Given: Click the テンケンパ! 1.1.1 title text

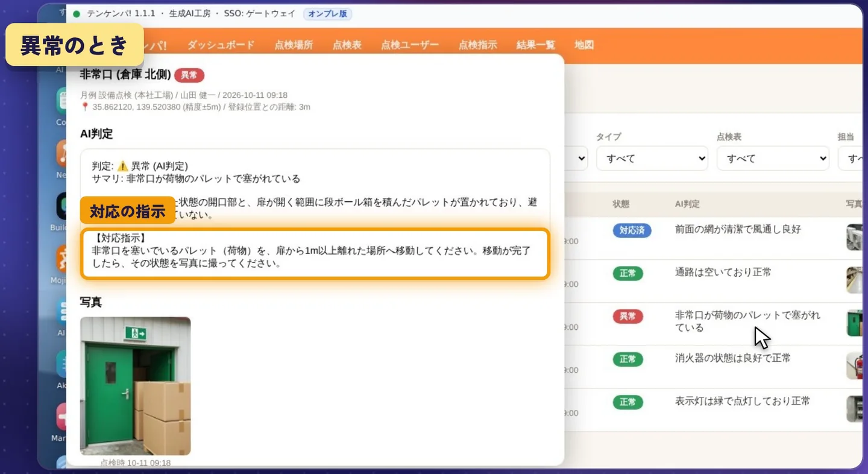Looking at the screenshot, I should [121, 14].
